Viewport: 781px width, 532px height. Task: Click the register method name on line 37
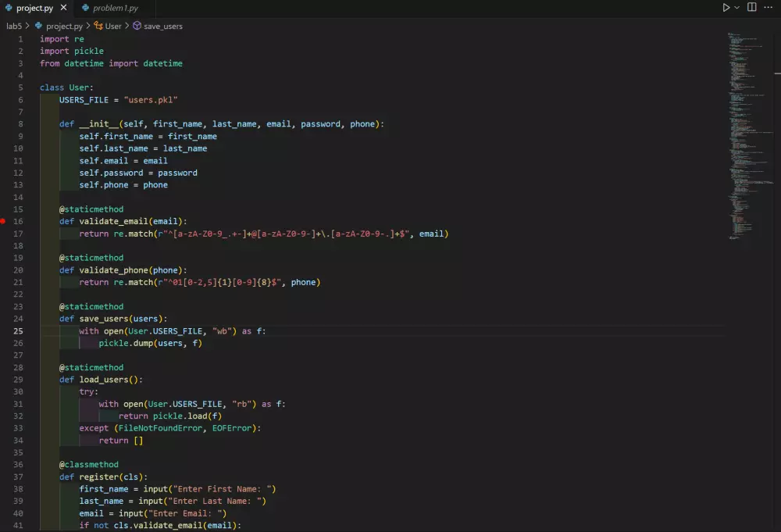[x=98, y=477]
